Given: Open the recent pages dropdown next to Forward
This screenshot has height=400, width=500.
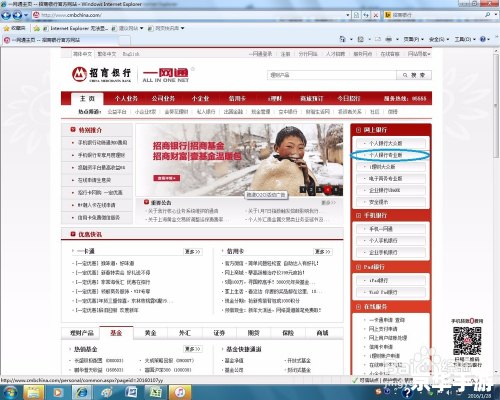Looking at the screenshot, I should tap(26, 15).
